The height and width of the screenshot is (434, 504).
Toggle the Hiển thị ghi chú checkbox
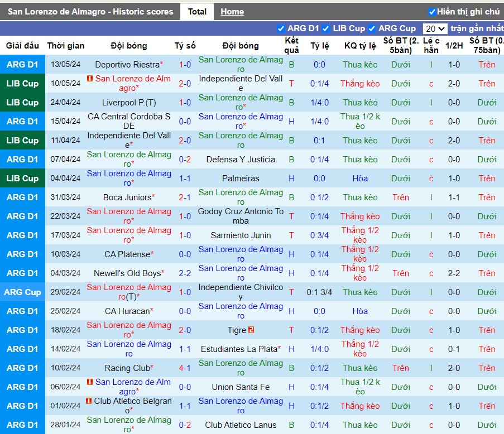(432, 12)
